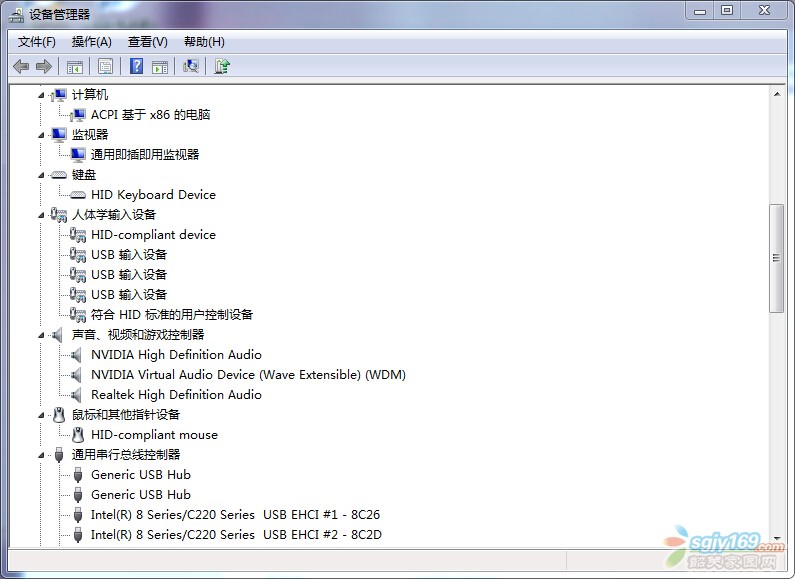Collapse the 通用串行总线控制器 category
Screen dimensions: 795x579
[42, 455]
